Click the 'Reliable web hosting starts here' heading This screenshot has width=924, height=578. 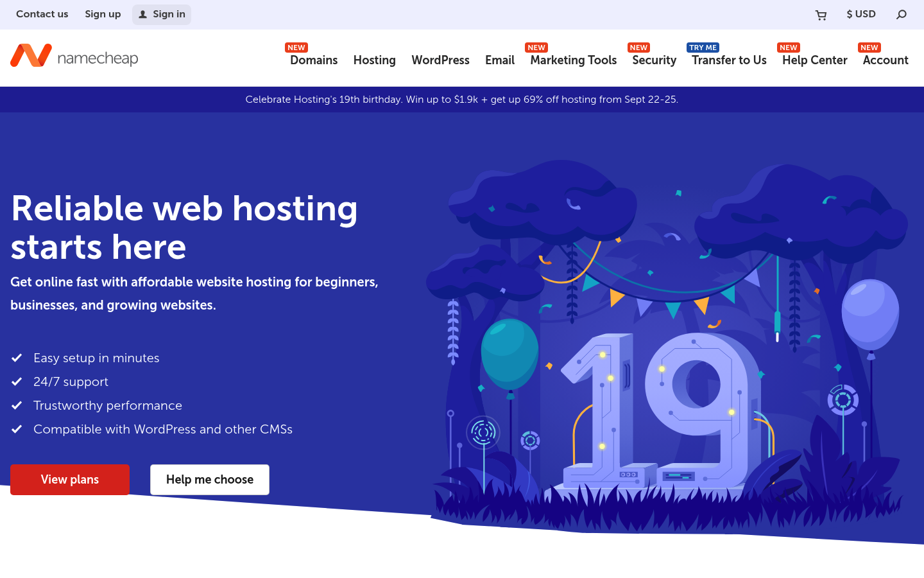[184, 227]
